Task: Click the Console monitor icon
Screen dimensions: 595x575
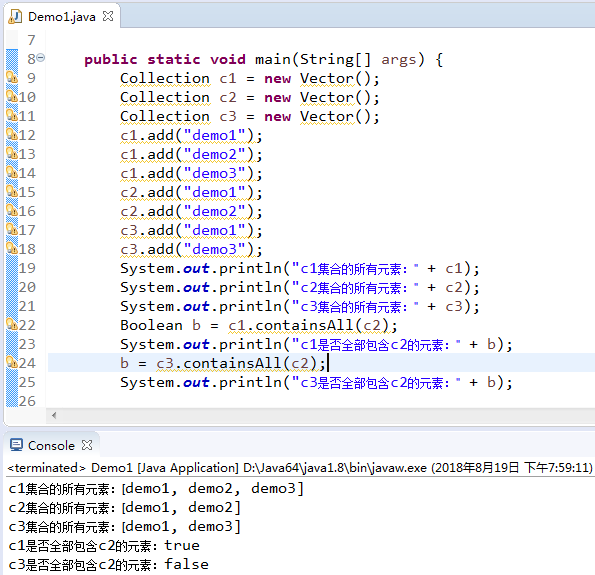Action: point(16,445)
